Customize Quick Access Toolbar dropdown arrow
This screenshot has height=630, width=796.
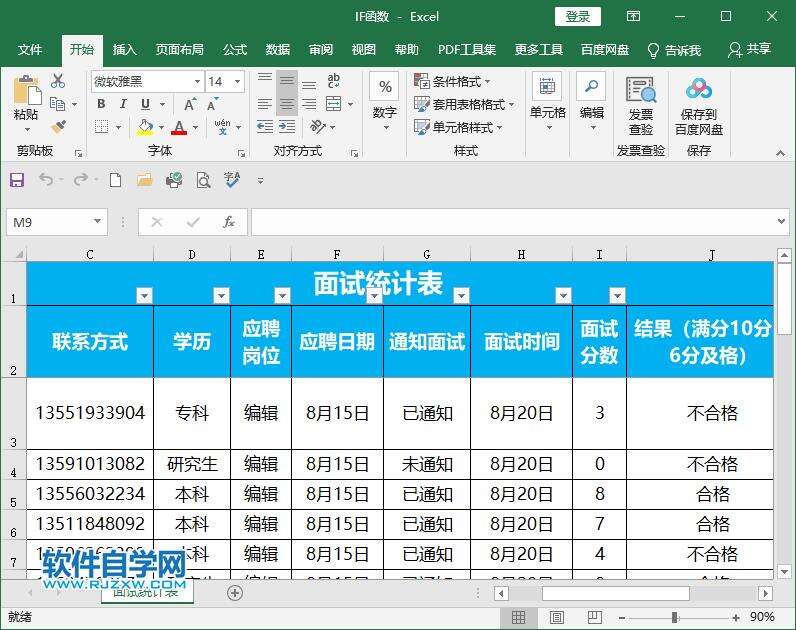(260, 180)
